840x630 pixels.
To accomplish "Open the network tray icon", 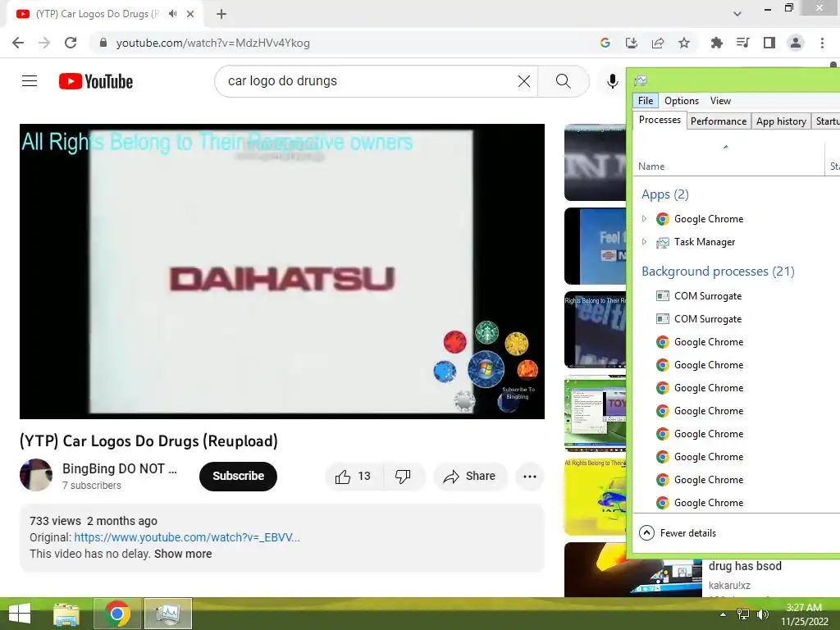I will point(743,614).
